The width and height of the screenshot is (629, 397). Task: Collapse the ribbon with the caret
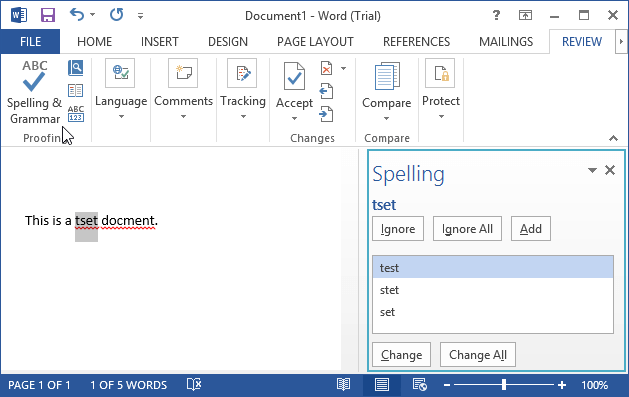click(x=613, y=138)
